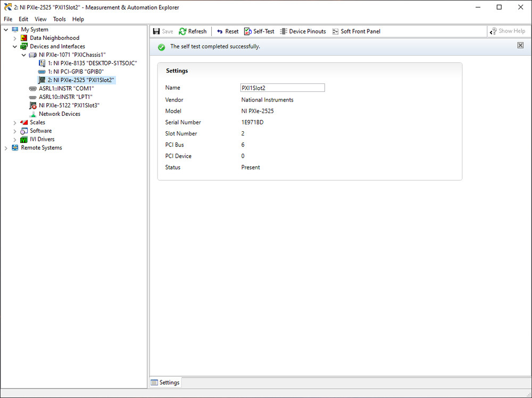Click the PCI-GPIB interface icon

point(41,72)
